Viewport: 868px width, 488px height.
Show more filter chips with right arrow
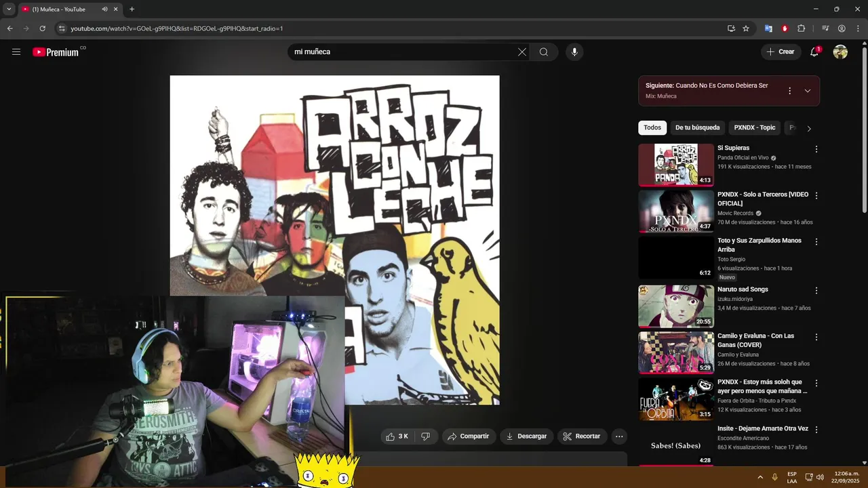click(808, 128)
